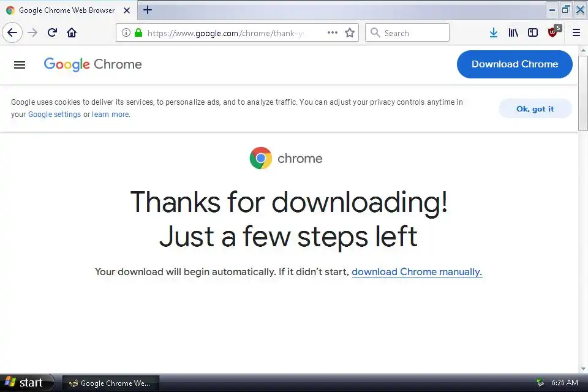588x392 pixels.
Task: Open the Firefox hamburger menu
Action: (576, 32)
